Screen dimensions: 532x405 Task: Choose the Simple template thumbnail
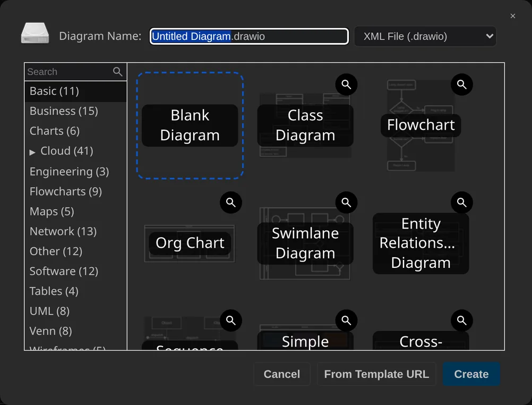(x=305, y=338)
